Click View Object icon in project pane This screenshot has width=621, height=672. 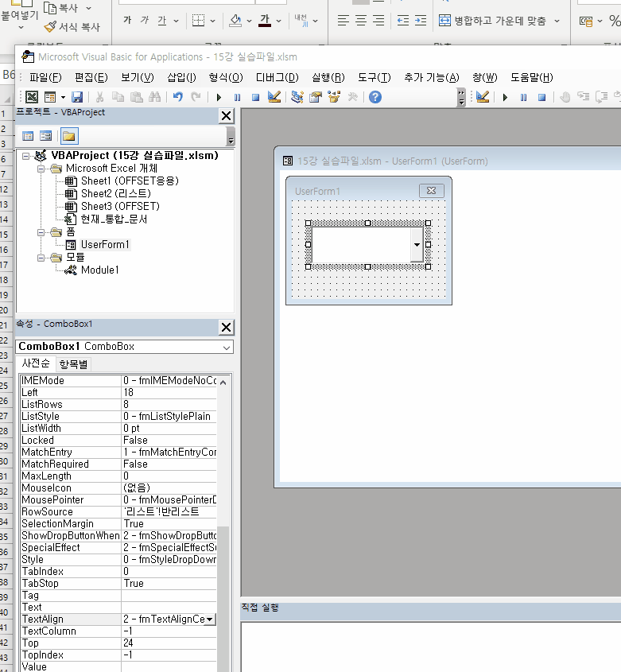pos(45,136)
